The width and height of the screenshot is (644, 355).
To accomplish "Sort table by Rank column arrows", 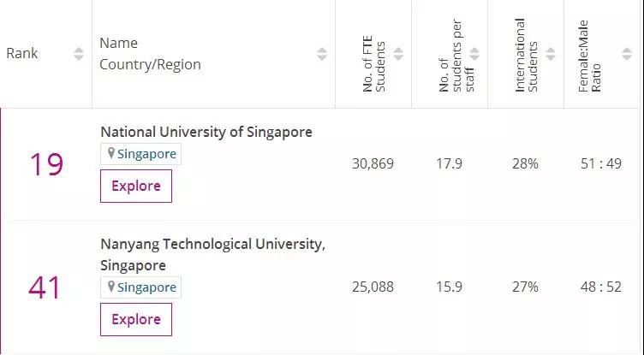I will pyautogui.click(x=79, y=54).
